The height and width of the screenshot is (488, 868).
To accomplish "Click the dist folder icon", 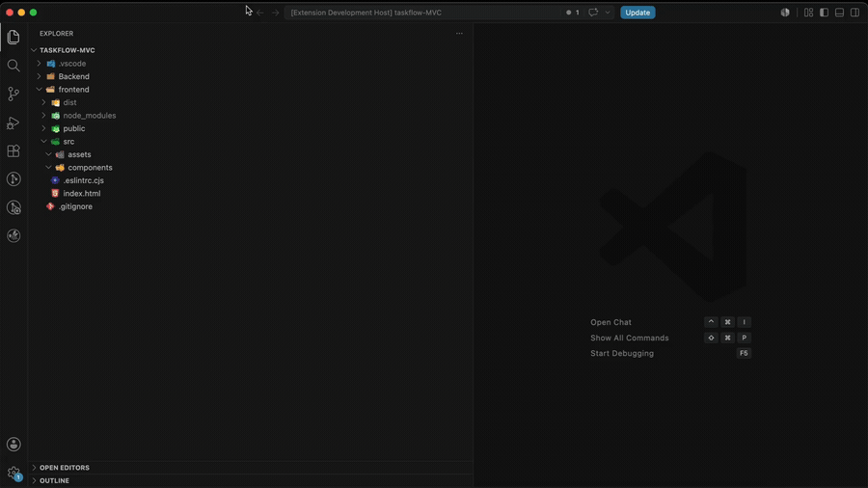I will click(55, 102).
